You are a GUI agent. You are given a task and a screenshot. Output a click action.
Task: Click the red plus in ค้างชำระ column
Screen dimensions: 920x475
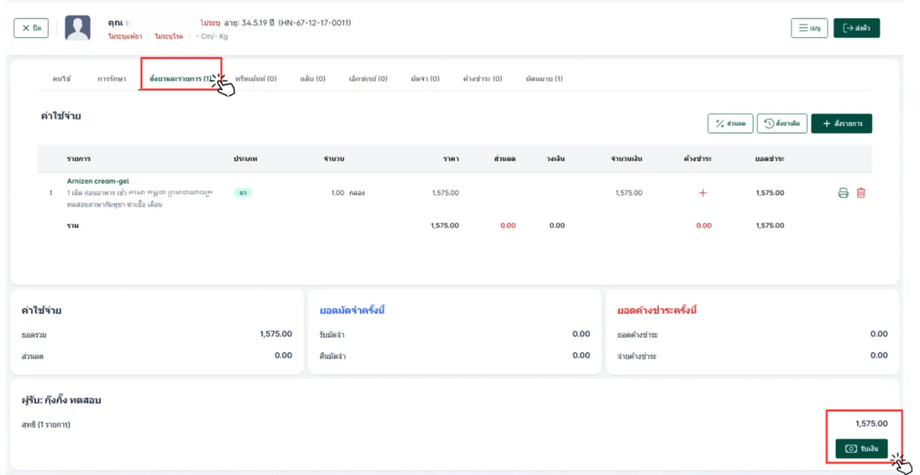(703, 193)
